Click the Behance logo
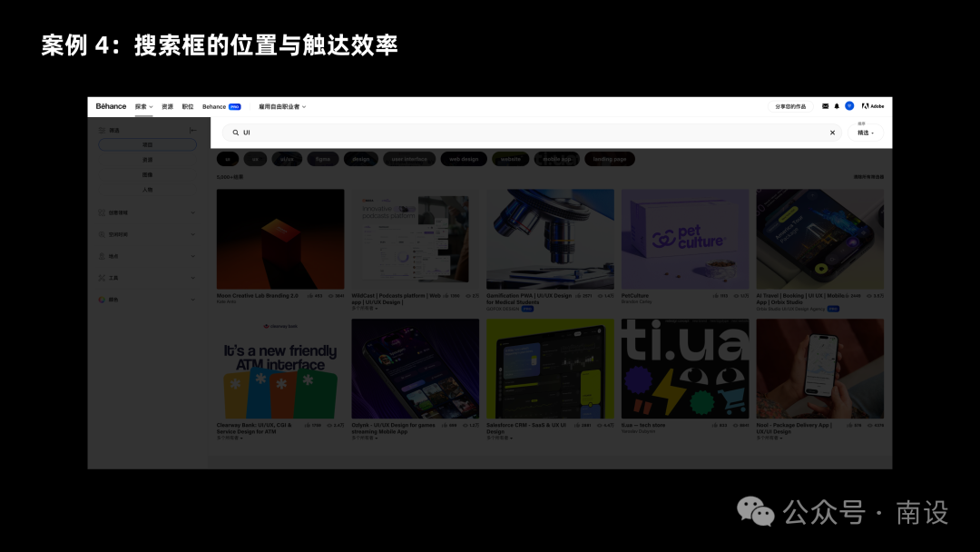Screen dimensions: 980x552 [x=111, y=106]
